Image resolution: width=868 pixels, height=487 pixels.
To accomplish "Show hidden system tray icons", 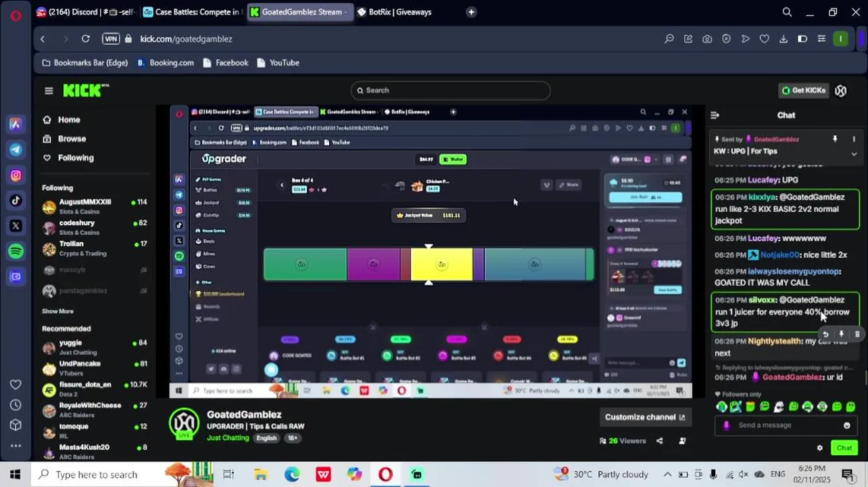I will [667, 475].
